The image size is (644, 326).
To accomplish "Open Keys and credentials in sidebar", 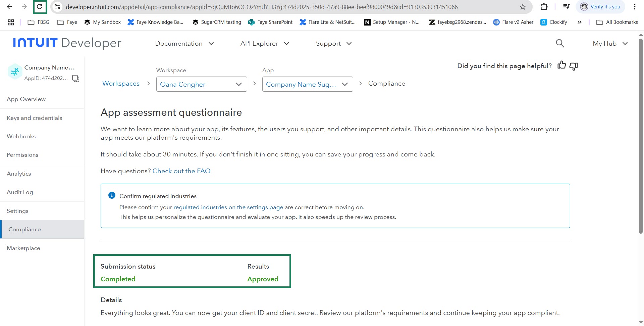I will coord(35,118).
